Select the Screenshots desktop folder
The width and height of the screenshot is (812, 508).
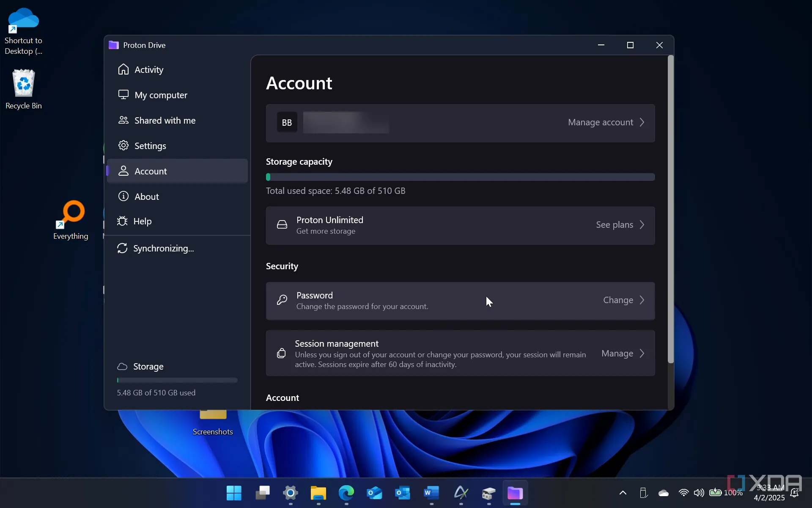coord(213,423)
